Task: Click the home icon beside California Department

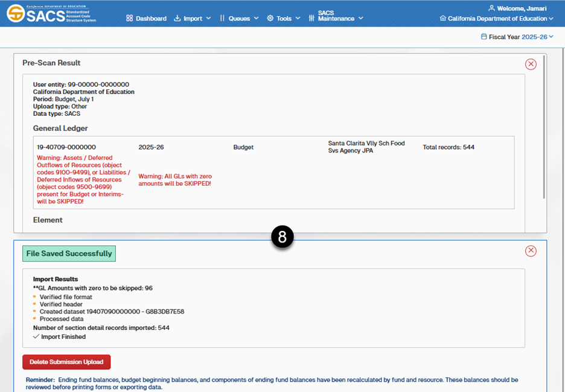Action: [x=443, y=18]
